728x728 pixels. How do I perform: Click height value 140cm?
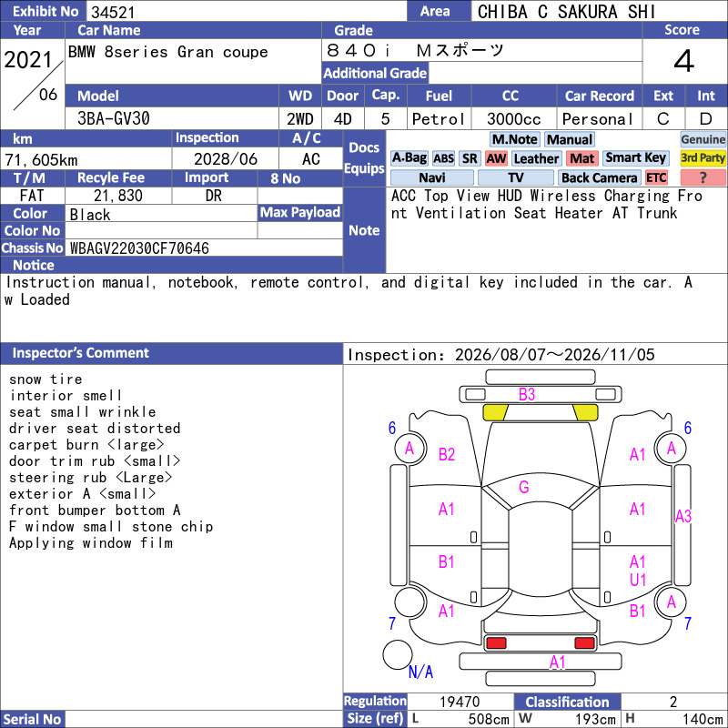[x=703, y=719]
